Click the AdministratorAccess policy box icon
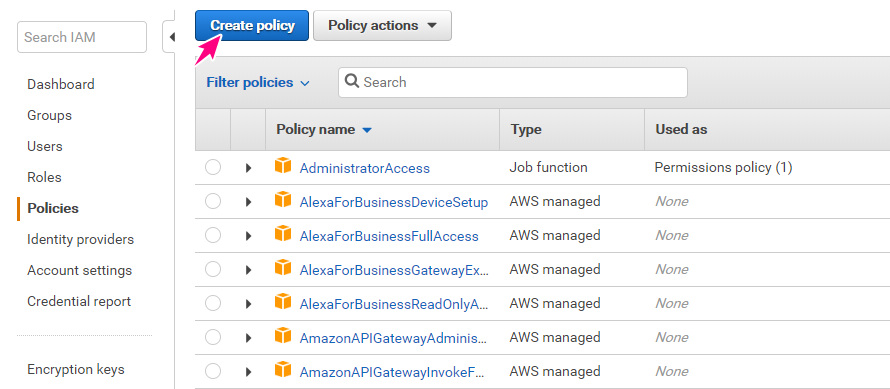 coord(283,166)
